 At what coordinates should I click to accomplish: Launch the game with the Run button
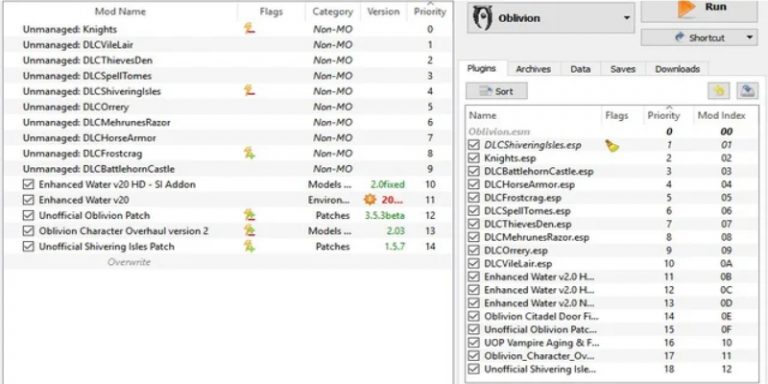tap(699, 10)
